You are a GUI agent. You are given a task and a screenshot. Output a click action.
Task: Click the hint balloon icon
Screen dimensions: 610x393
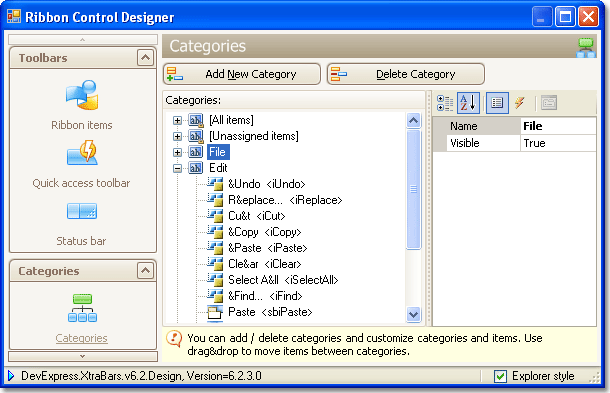pos(174,339)
